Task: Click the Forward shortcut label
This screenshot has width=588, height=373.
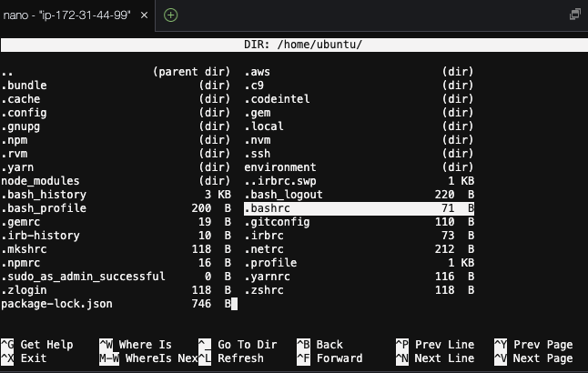Action: pyautogui.click(x=340, y=358)
